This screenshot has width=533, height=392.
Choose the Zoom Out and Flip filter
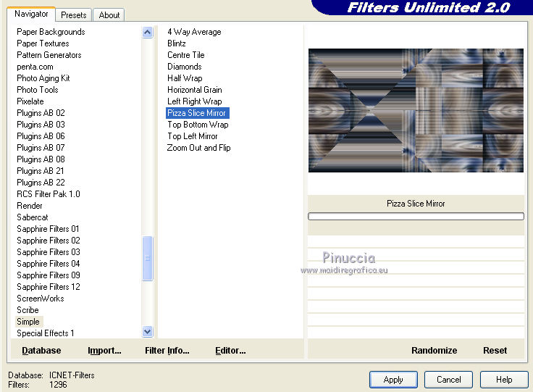click(198, 148)
